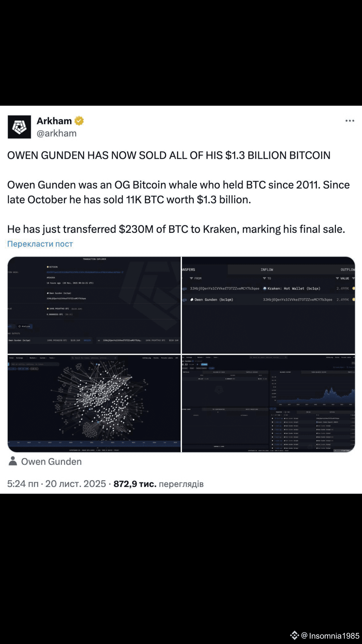362x644 pixels.
Task: Click the external link icon beside transaction hash
Action: pyautogui.click(x=122, y=273)
